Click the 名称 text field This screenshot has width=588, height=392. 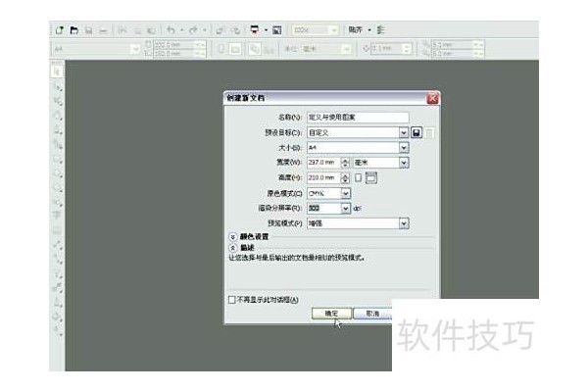click(x=358, y=118)
